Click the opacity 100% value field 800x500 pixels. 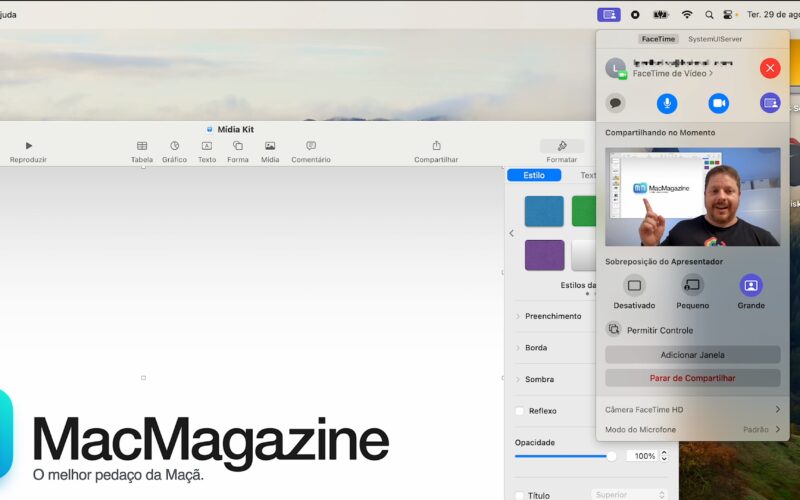pyautogui.click(x=642, y=456)
